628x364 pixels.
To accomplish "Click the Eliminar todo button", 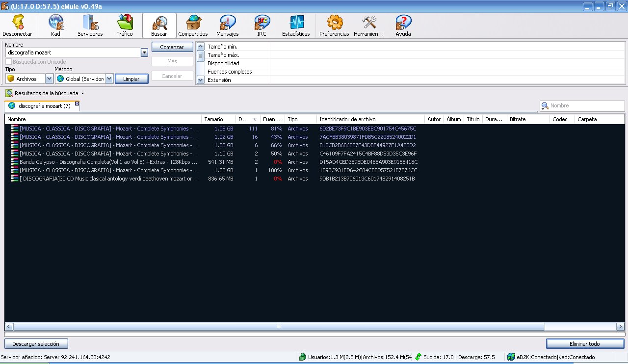I will [585, 344].
